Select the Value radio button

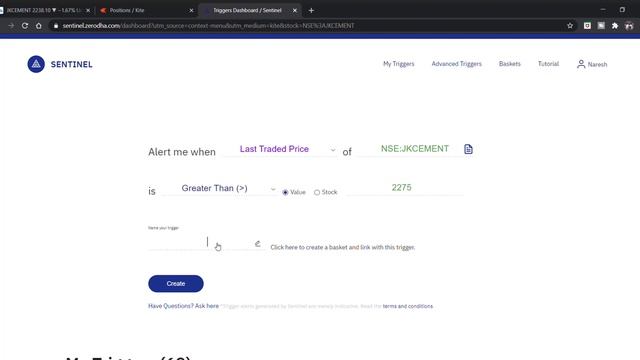coord(285,192)
